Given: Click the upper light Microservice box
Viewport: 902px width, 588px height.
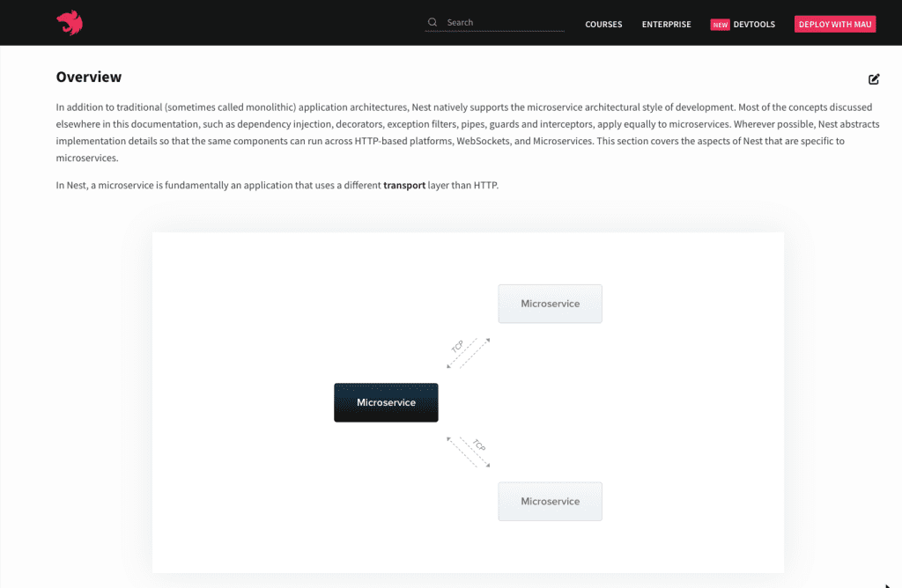Looking at the screenshot, I should coord(550,304).
